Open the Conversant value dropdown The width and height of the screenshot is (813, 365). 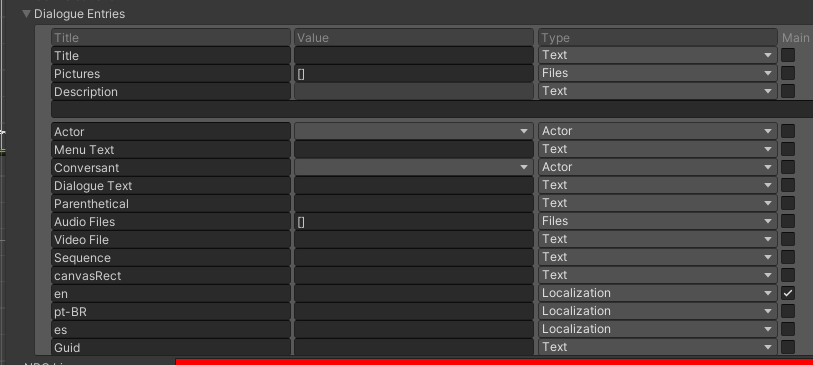tap(414, 167)
